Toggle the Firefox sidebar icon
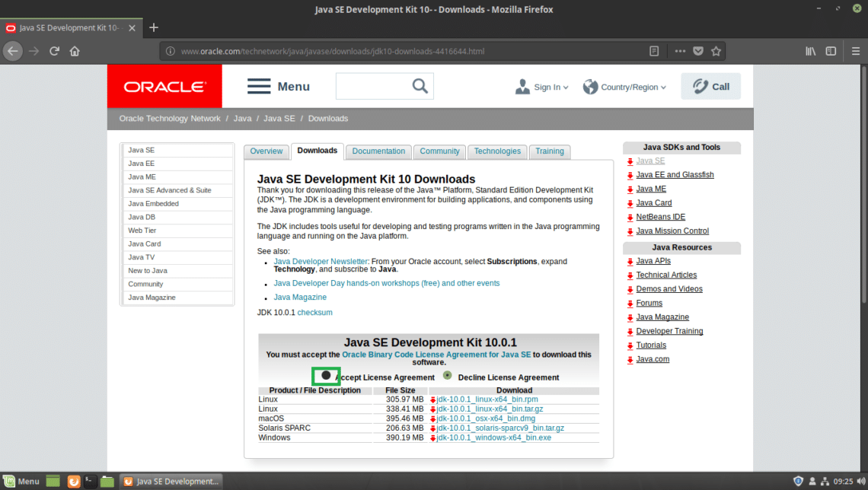This screenshot has width=868, height=490. tap(831, 52)
